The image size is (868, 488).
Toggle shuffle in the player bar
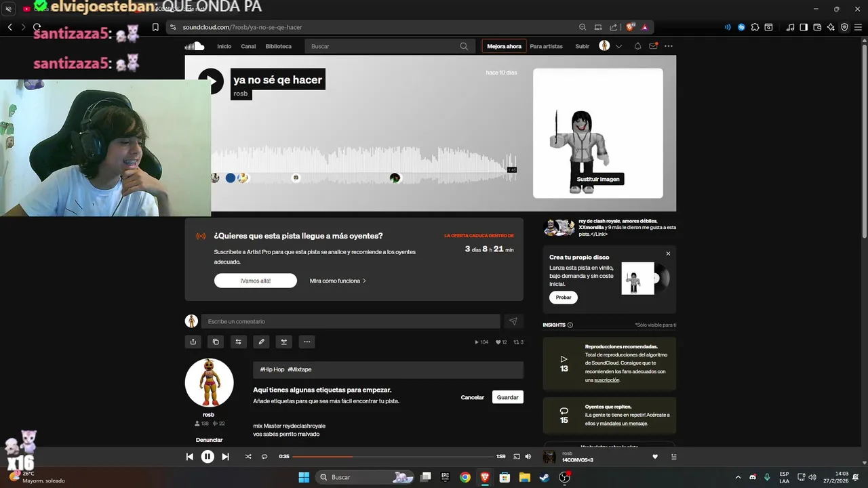point(248,457)
